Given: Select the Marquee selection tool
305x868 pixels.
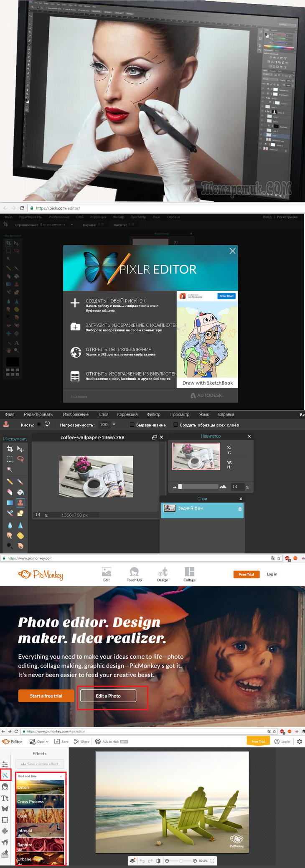Looking at the screenshot, I should (10, 459).
